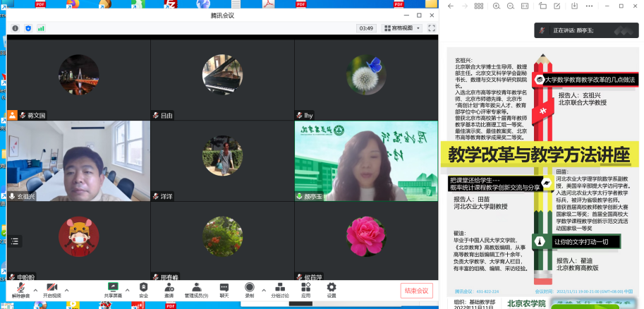Select 申盼盼's cartoon avatar tile
Image resolution: width=644 pixels, height=309 pixels.
click(78, 241)
